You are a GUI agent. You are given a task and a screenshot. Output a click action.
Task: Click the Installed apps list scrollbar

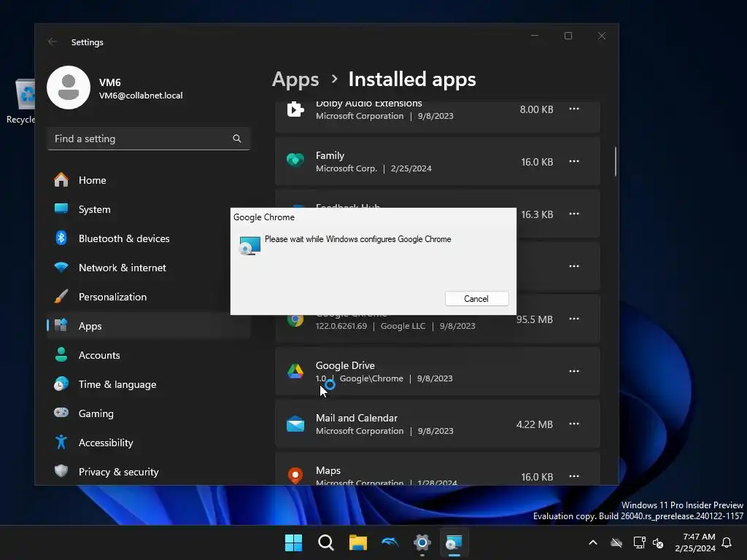[616, 161]
